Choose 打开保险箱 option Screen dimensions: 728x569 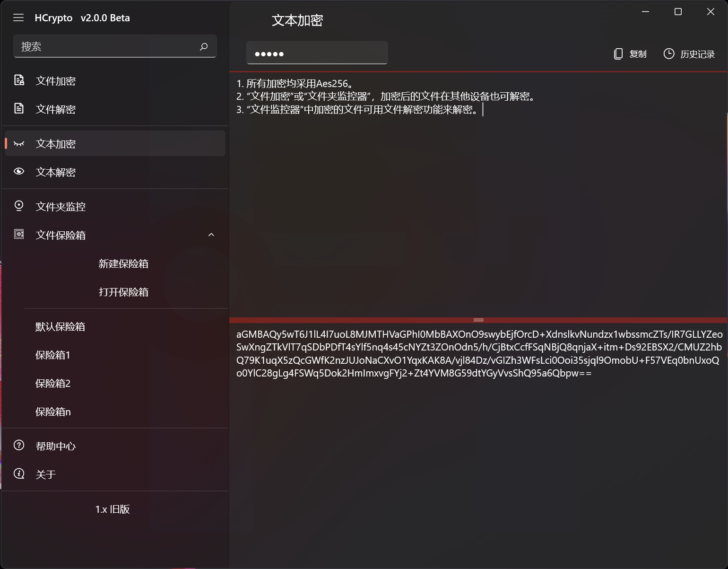[123, 292]
